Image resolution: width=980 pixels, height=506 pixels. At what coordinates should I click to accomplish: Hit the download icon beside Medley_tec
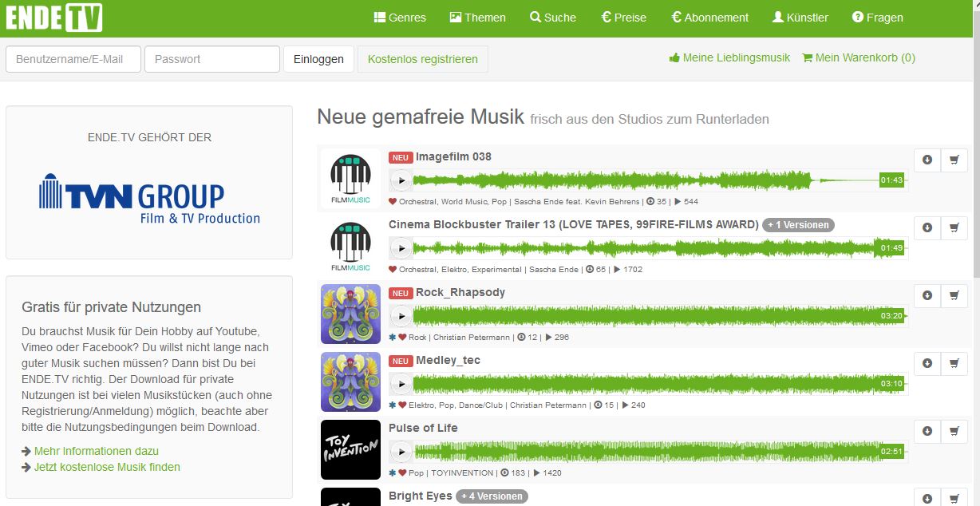(x=927, y=363)
